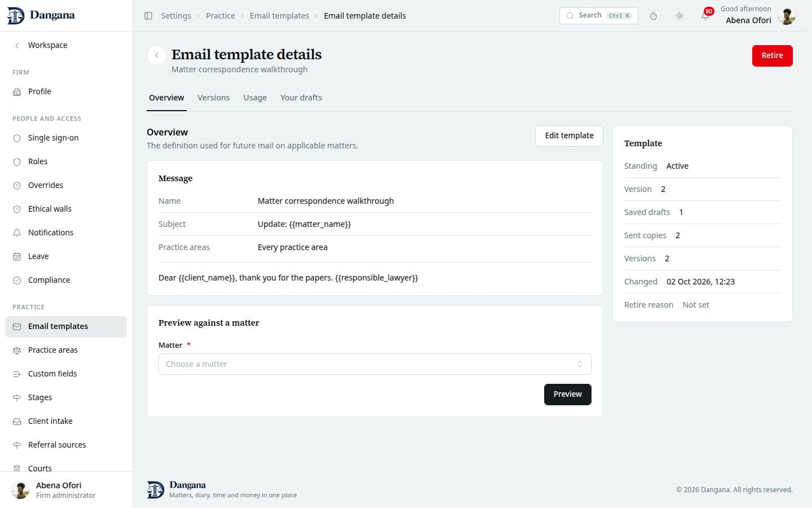Click the red Retire button

click(772, 55)
